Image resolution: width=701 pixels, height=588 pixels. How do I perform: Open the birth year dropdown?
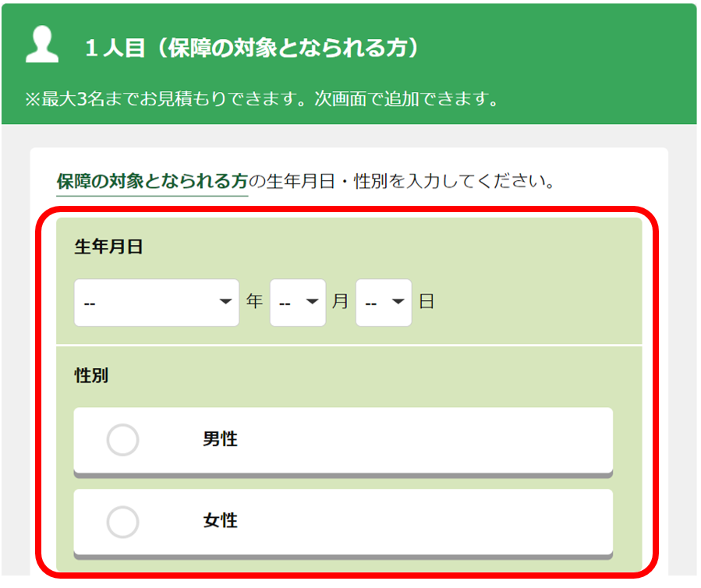click(x=156, y=303)
